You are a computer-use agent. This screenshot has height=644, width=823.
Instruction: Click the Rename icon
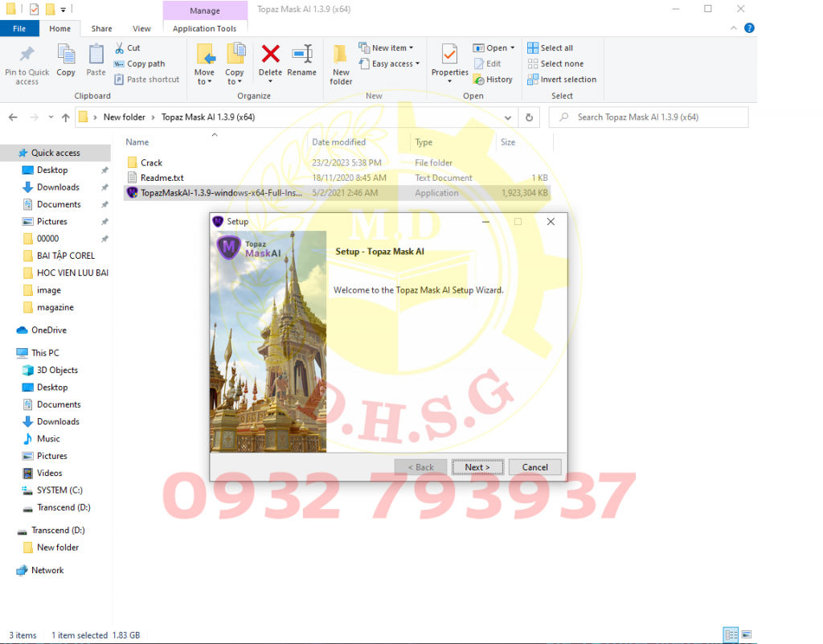point(302,54)
